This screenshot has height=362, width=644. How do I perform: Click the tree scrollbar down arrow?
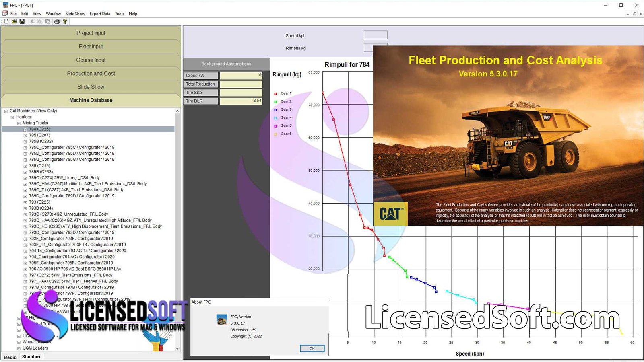(x=178, y=348)
